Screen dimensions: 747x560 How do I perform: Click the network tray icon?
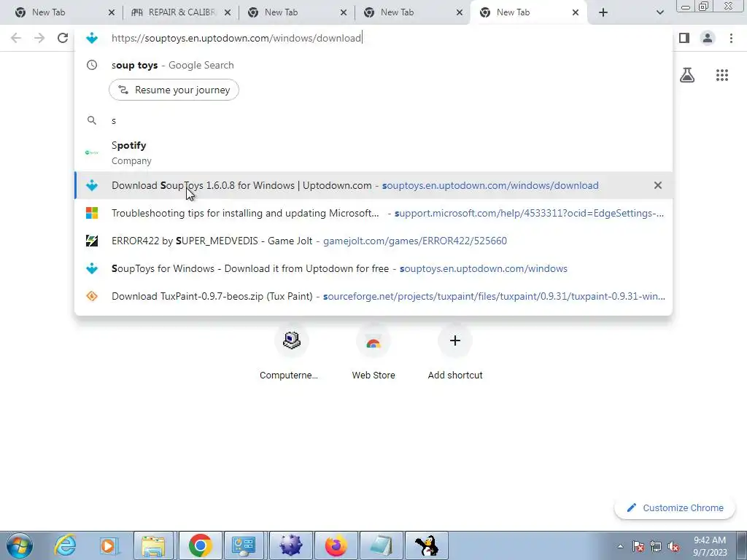click(x=656, y=546)
